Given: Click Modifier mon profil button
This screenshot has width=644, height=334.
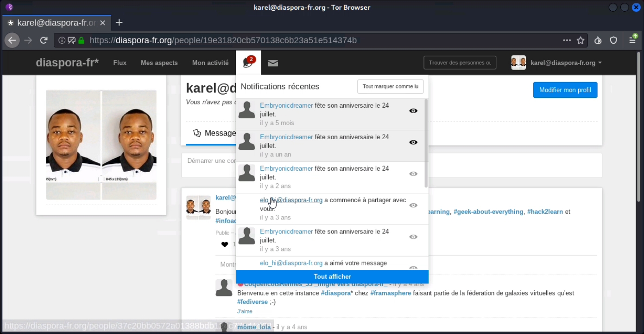Looking at the screenshot, I should pos(565,90).
